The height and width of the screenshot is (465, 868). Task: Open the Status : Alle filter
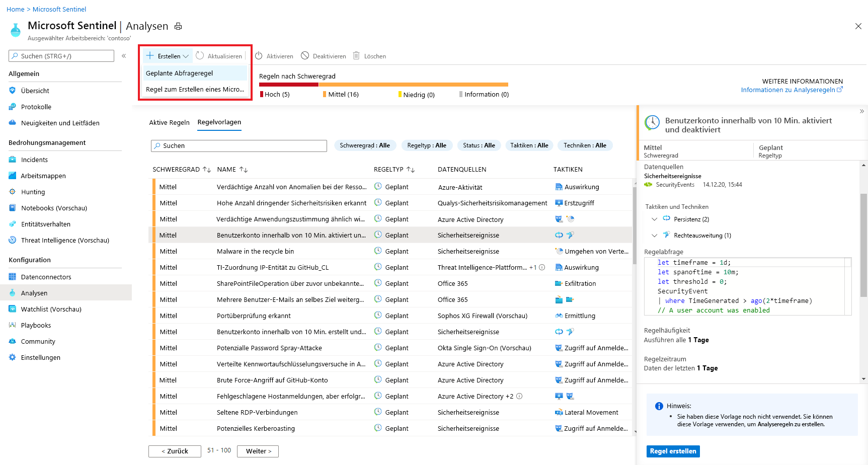479,145
